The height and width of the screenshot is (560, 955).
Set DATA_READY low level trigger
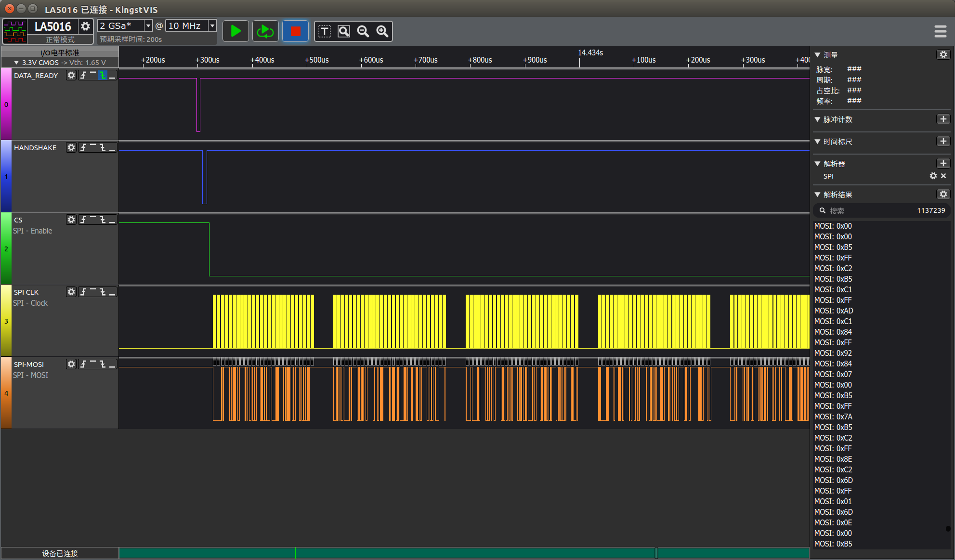(112, 75)
